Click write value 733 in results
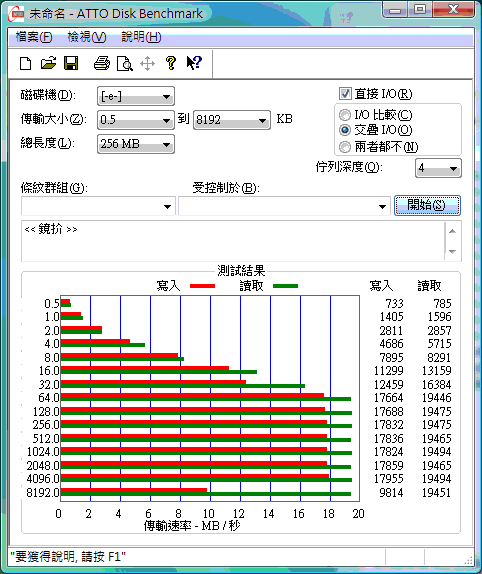The height and width of the screenshot is (574, 482). point(394,303)
